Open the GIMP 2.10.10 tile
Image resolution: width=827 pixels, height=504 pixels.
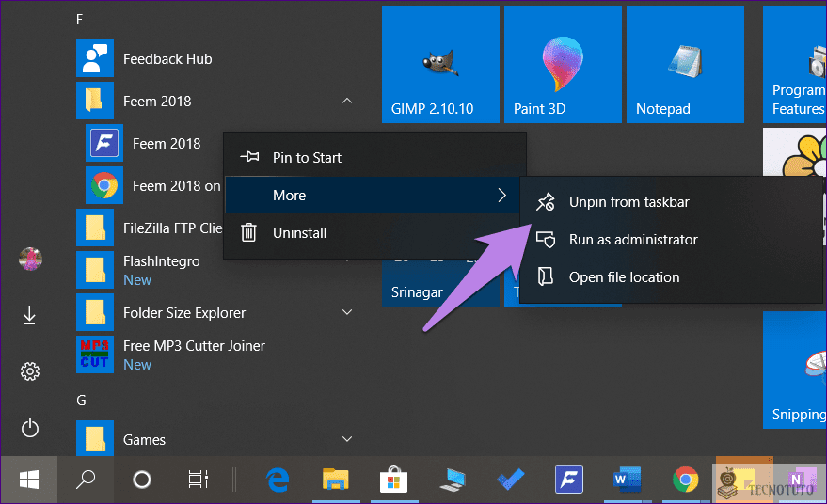pos(440,64)
